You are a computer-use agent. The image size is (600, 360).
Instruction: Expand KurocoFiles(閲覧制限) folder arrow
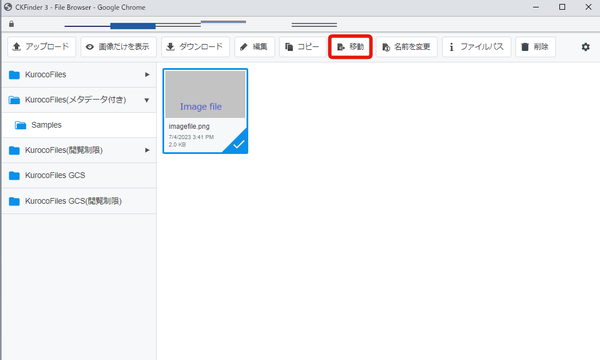click(x=147, y=150)
